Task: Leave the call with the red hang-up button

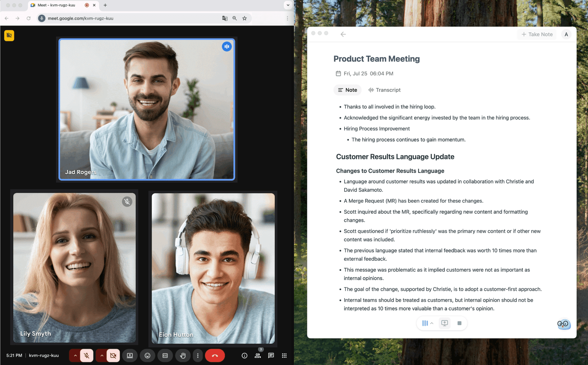Action: pos(215,356)
